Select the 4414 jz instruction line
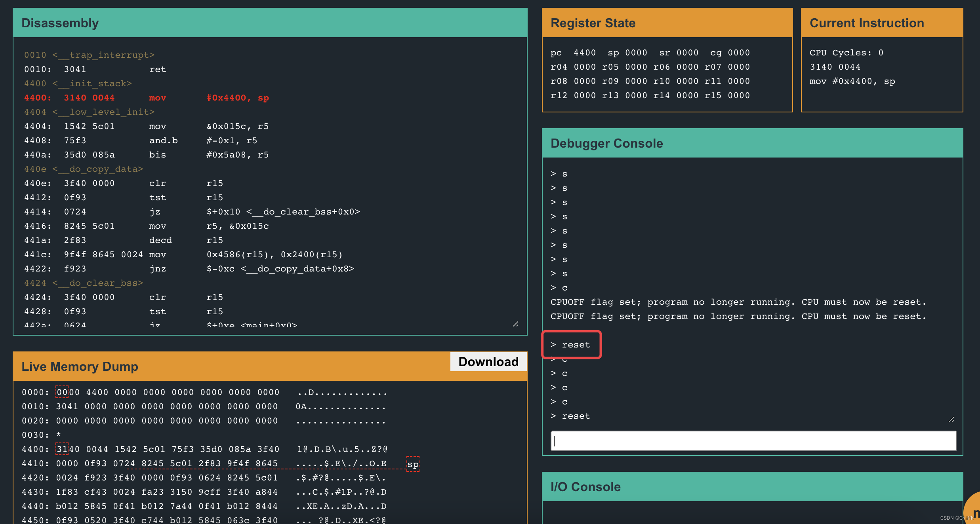Viewport: 980px width, 524px height. click(x=192, y=212)
